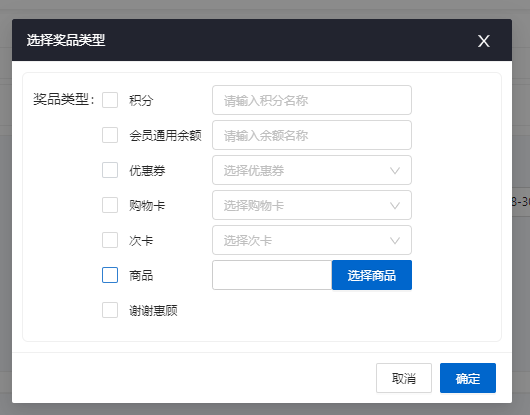Click the 选择次卡 chevron arrow
This screenshot has height=415, width=530.
click(x=395, y=241)
